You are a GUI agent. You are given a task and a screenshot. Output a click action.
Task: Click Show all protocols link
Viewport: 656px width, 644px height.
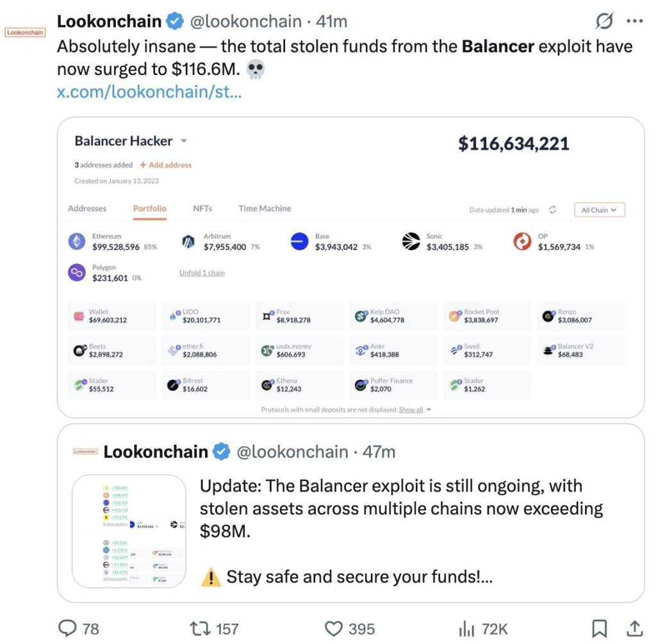pyautogui.click(x=411, y=409)
